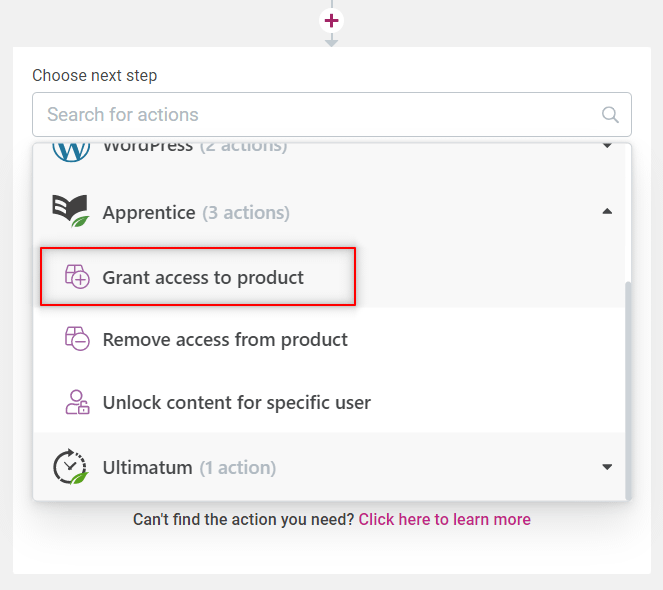The image size is (663, 590).
Task: Collapse the Apprentice group arrow
Action: coord(606,212)
